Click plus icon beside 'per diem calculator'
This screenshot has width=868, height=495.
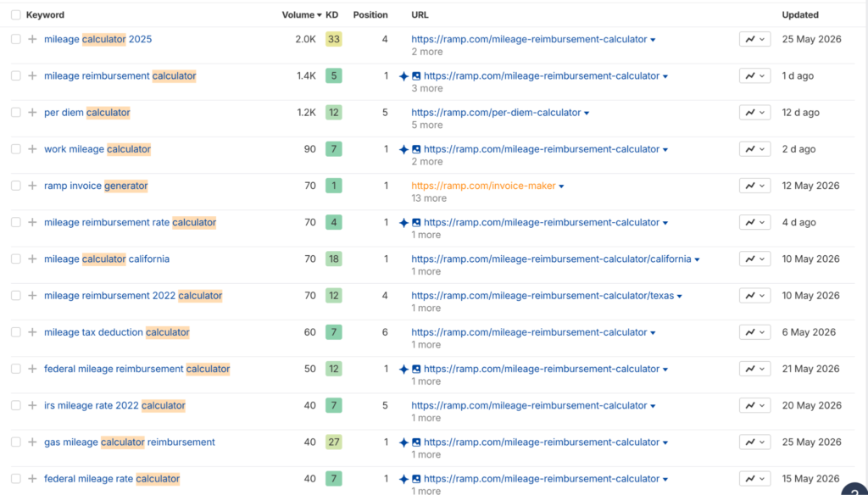[x=32, y=113]
